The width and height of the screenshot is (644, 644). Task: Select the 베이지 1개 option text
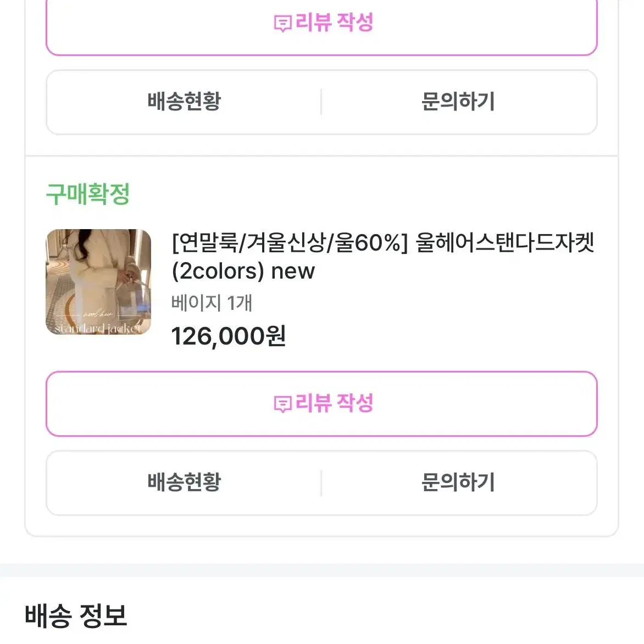click(212, 303)
